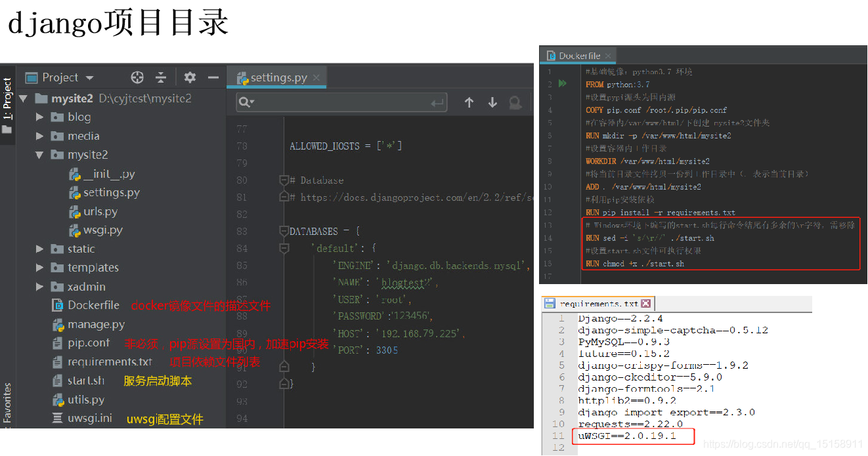Open the search options magnifier icon
Image resolution: width=868 pixels, height=456 pixels.
pyautogui.click(x=246, y=102)
